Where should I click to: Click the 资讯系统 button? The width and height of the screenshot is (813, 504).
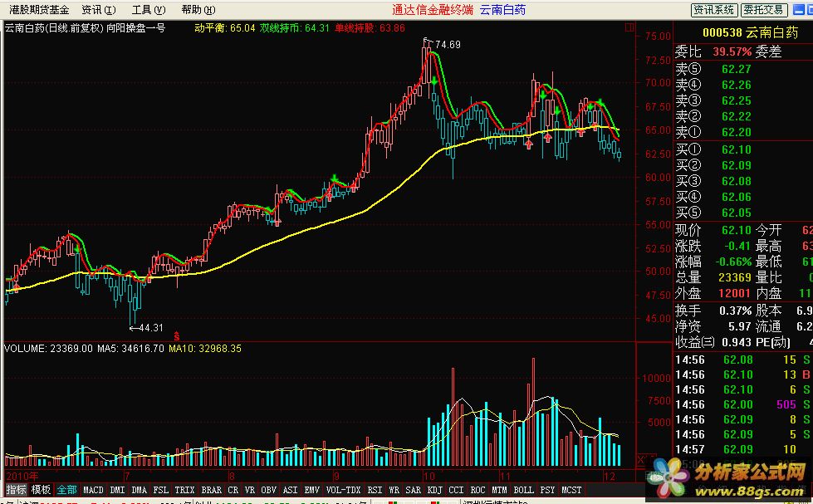pyautogui.click(x=713, y=10)
